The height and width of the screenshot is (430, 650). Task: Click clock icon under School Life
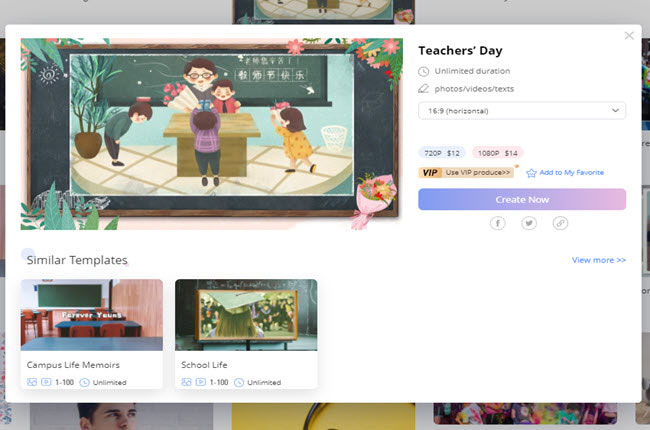[239, 382]
